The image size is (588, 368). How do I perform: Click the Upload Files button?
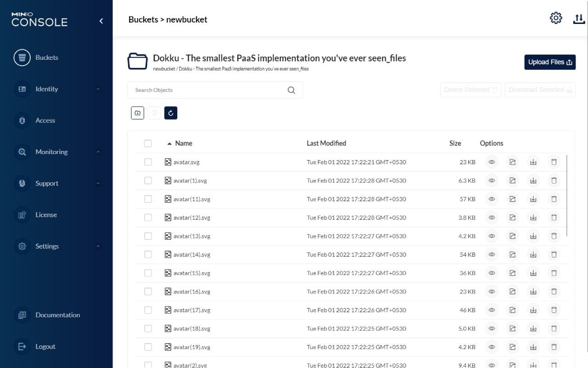click(x=550, y=62)
